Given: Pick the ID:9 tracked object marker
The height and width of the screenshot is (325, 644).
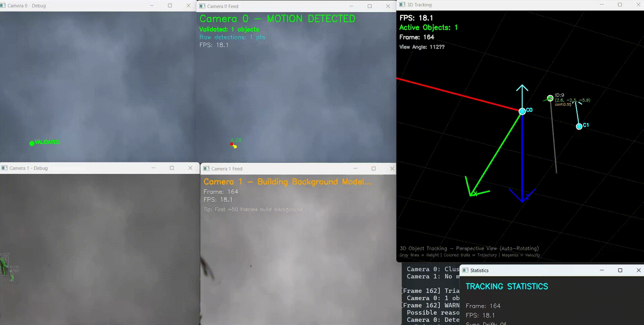Looking at the screenshot, I should (x=550, y=98).
